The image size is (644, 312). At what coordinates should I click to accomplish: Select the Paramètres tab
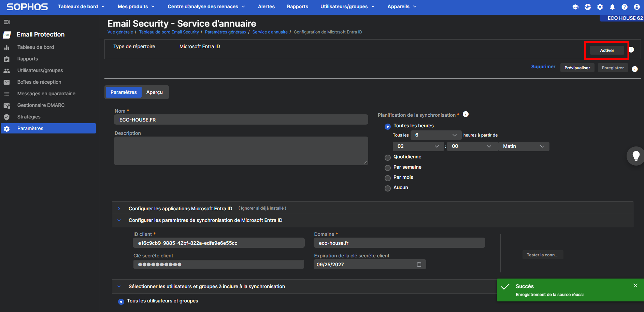tap(124, 92)
